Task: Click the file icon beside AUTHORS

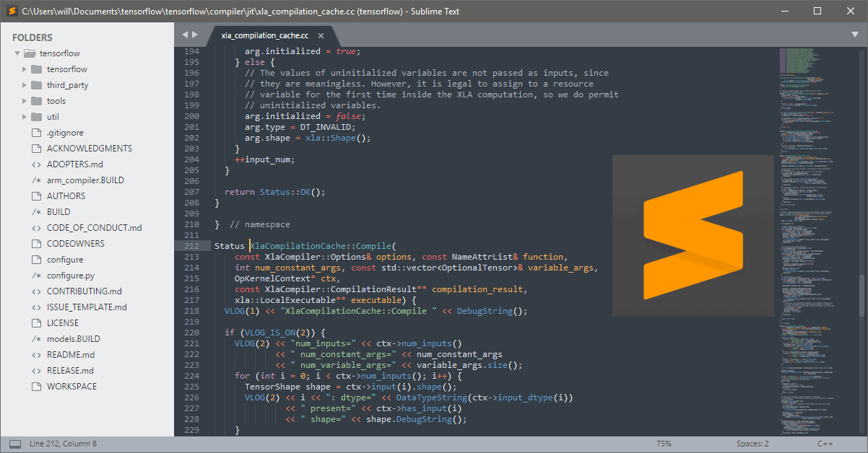Action: (x=36, y=196)
